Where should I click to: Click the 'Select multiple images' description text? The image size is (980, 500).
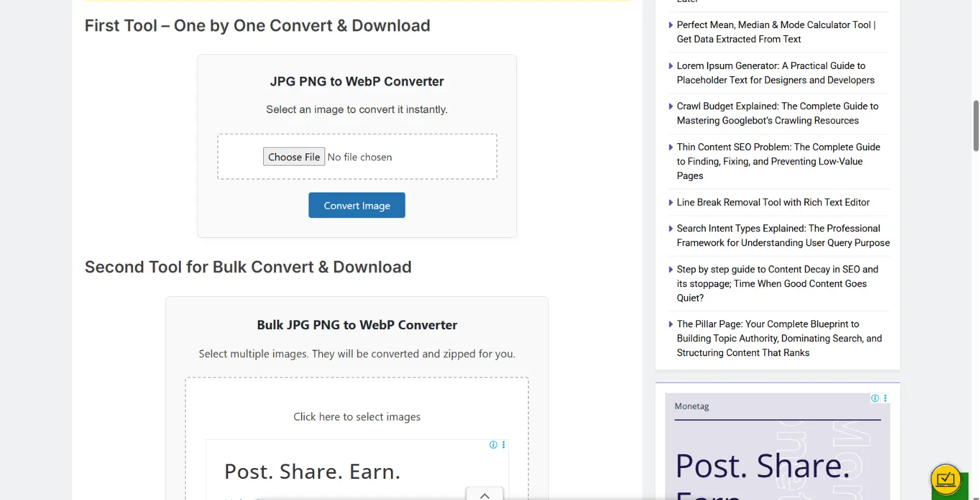pos(357,354)
